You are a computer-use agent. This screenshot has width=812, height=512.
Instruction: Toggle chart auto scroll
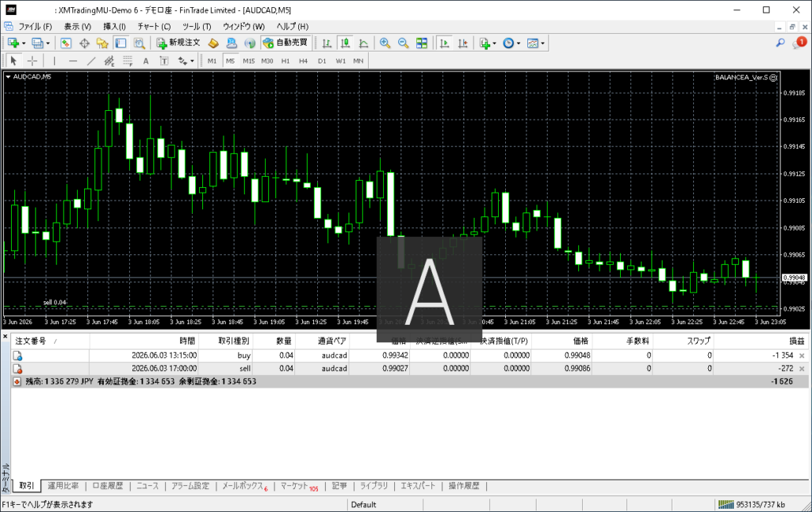(x=444, y=43)
